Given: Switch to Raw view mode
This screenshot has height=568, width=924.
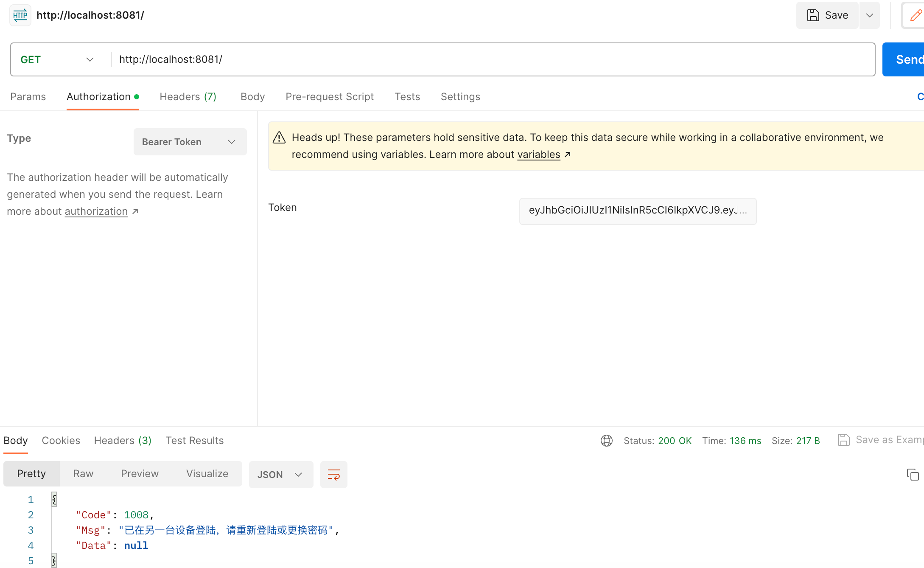Looking at the screenshot, I should 83,474.
